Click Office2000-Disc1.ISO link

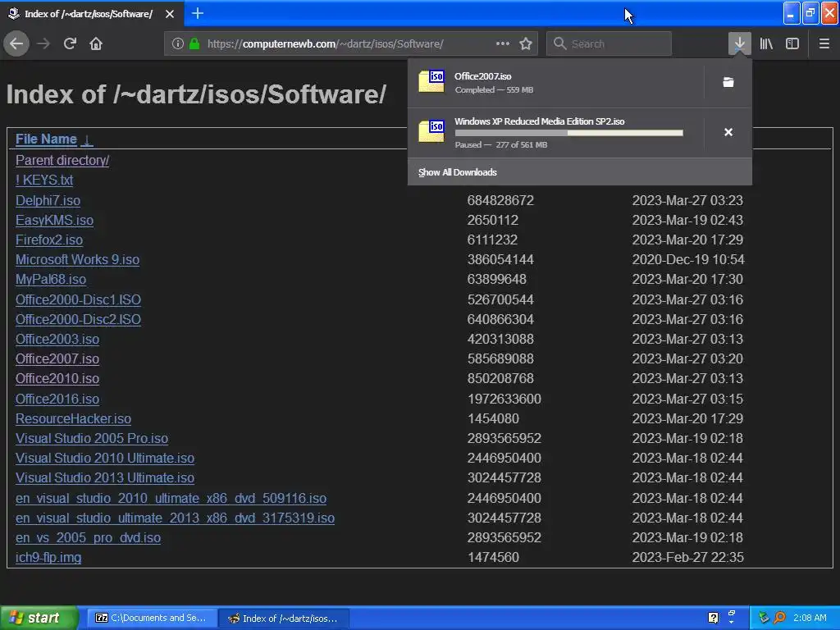[78, 299]
